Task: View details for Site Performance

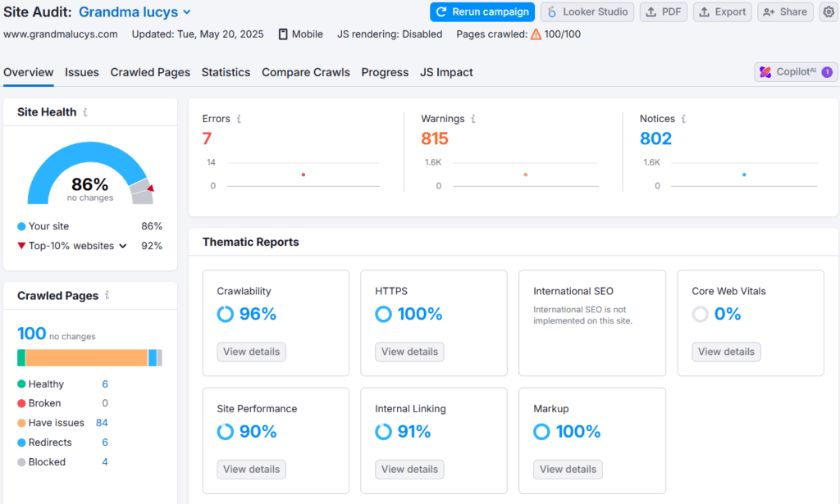Action: click(x=251, y=470)
